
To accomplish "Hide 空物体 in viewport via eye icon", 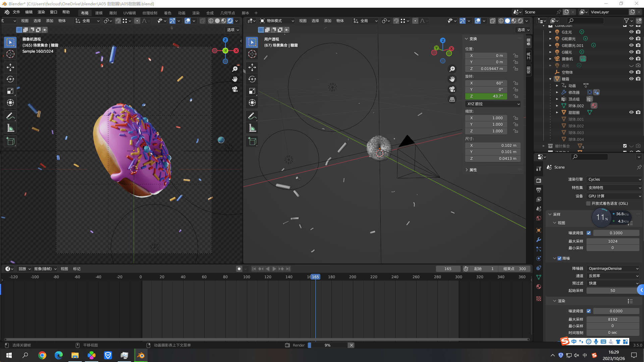I will 631,72.
